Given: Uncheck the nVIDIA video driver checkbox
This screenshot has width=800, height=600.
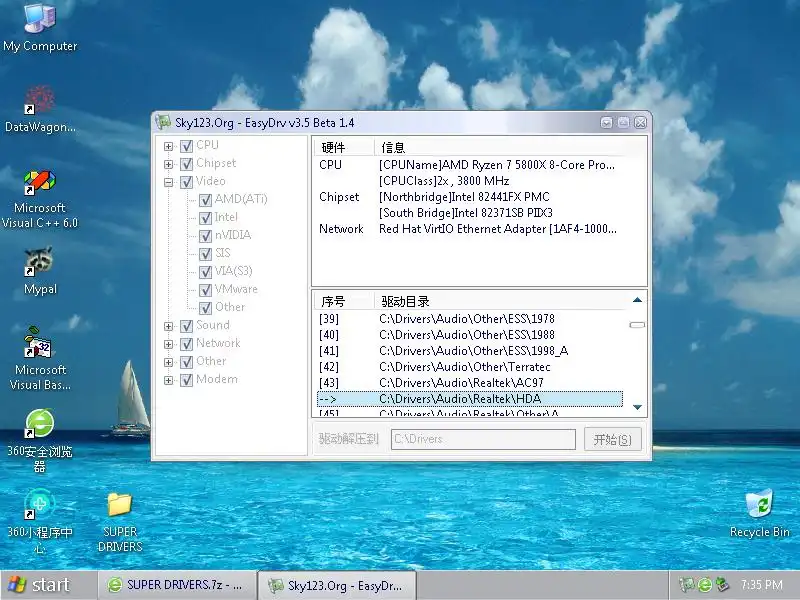Looking at the screenshot, I should (x=205, y=236).
